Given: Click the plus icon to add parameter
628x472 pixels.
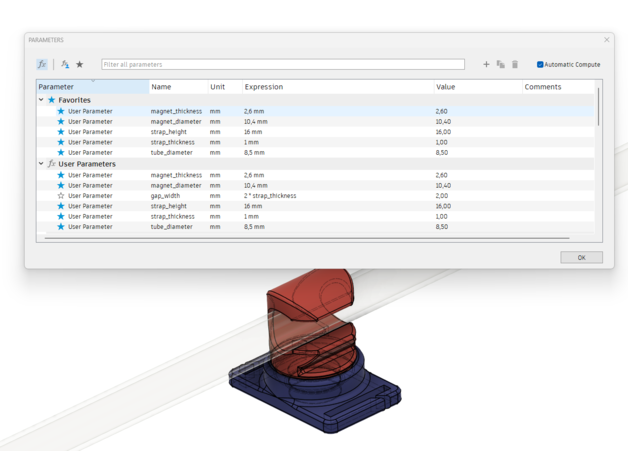Looking at the screenshot, I should tap(486, 65).
